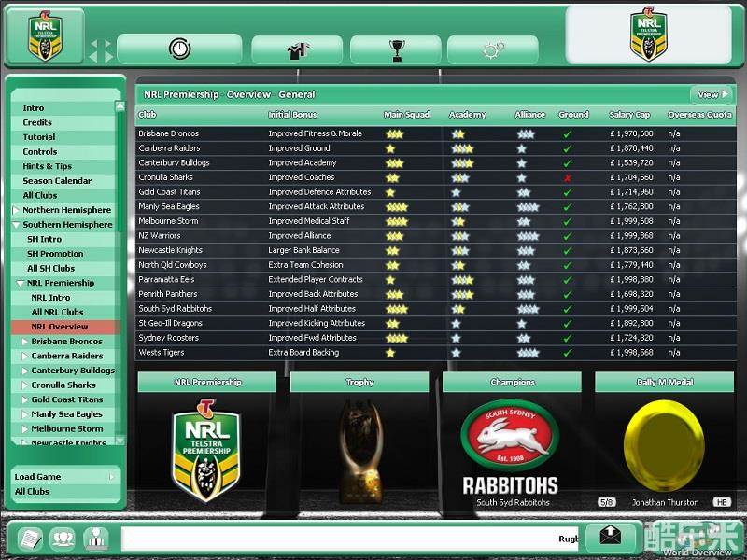
Task: Expand the Northern Hemisphere tree node
Action: (x=16, y=211)
